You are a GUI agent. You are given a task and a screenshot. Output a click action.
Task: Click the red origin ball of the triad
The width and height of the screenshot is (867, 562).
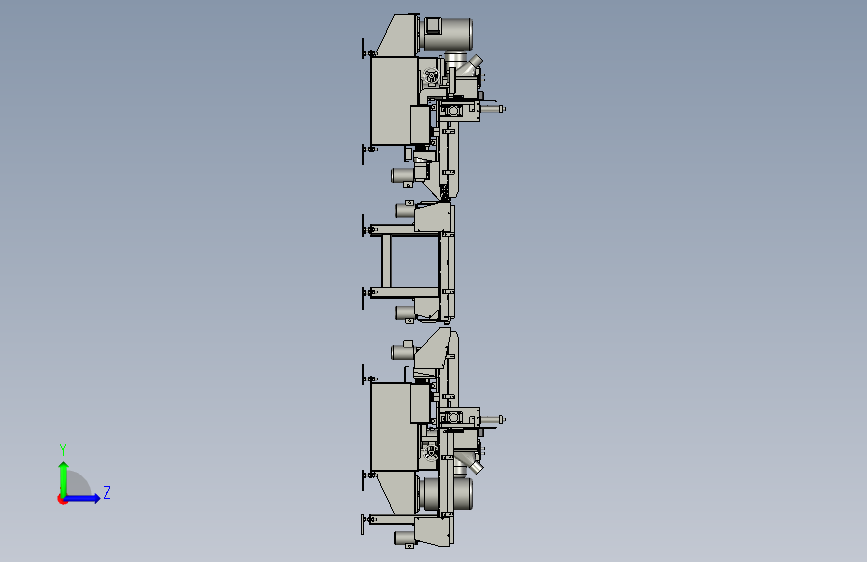(62, 499)
